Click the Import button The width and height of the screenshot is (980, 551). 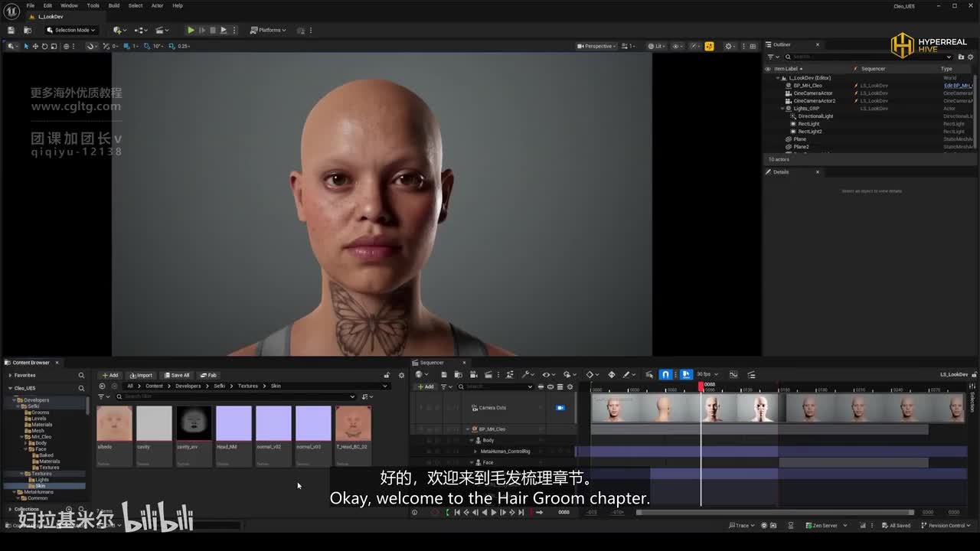(142, 375)
